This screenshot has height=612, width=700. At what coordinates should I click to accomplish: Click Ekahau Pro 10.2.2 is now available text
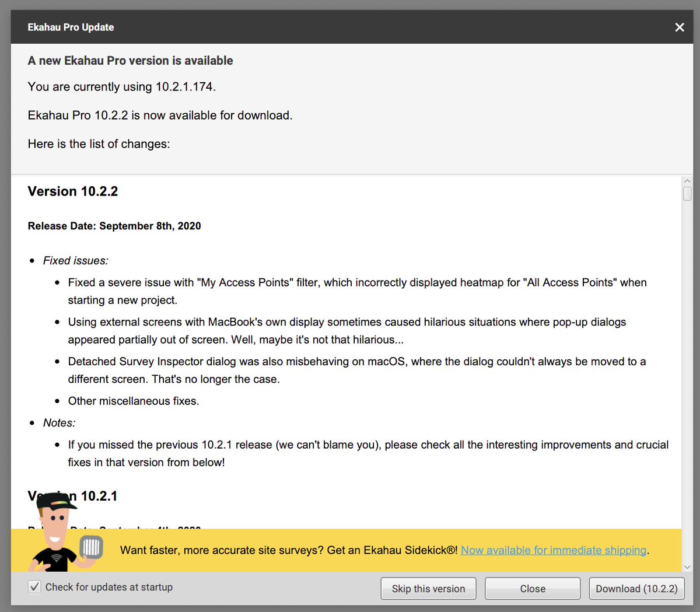[160, 116]
